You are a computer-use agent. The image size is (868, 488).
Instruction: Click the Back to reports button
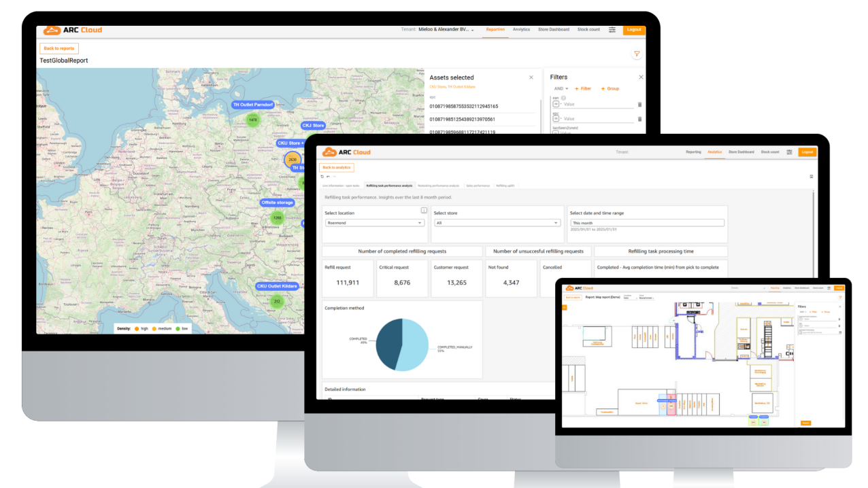[59, 48]
